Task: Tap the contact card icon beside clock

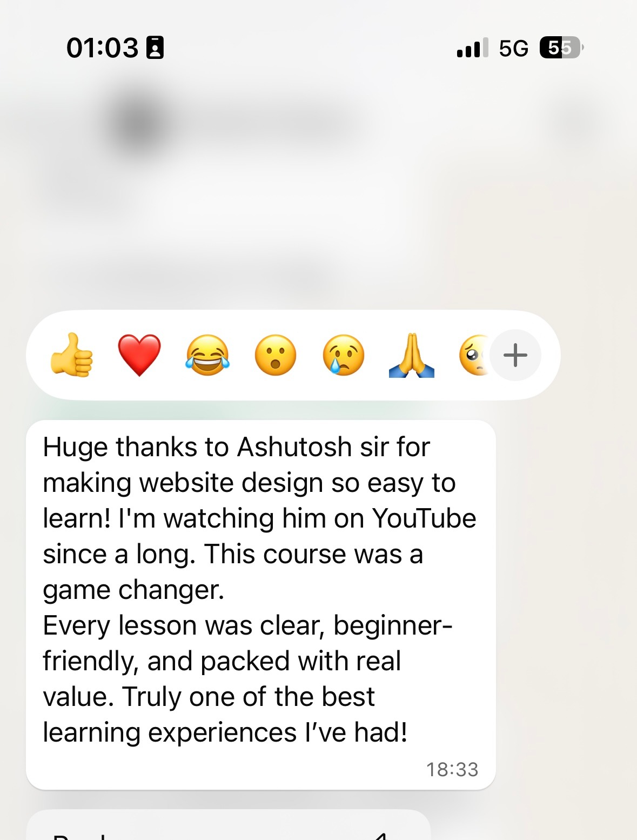Action: [155, 48]
